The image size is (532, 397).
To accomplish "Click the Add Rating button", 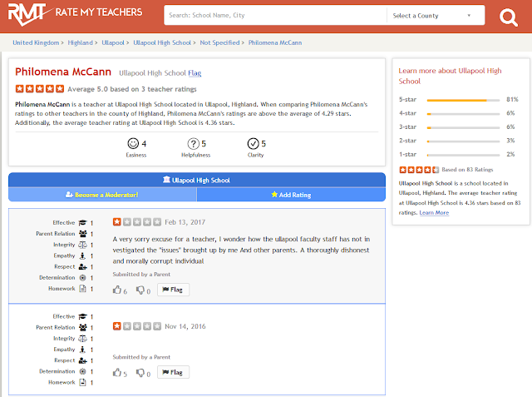I will coord(291,195).
